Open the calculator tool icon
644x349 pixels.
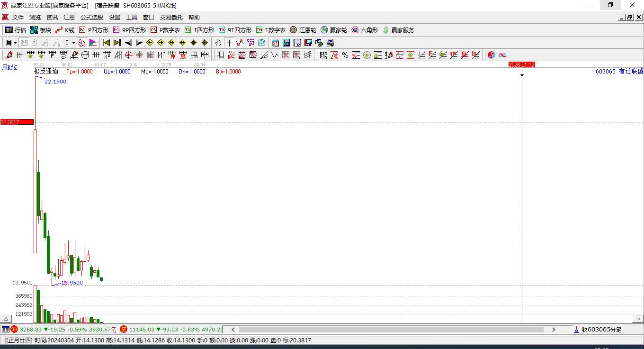(x=286, y=43)
